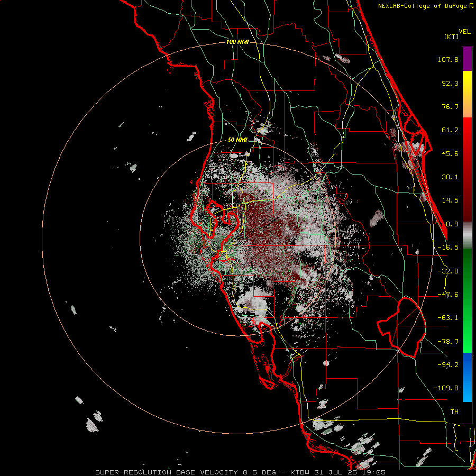Click the Super-Resolution Base Velocity caption
The height and width of the screenshot is (476, 476).
(241, 472)
